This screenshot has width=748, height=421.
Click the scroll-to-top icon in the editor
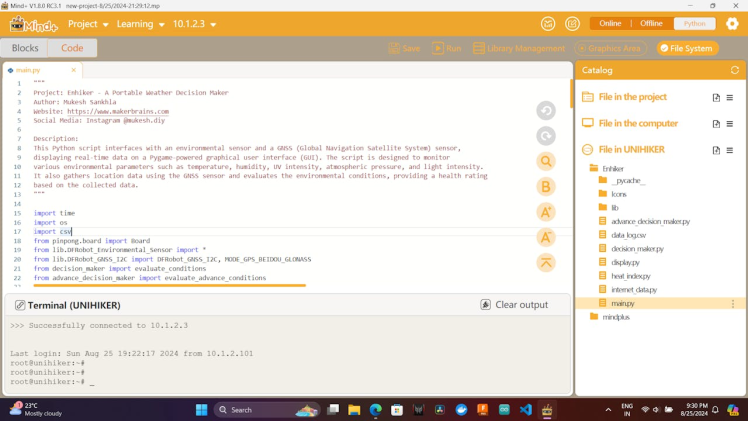tap(546, 262)
